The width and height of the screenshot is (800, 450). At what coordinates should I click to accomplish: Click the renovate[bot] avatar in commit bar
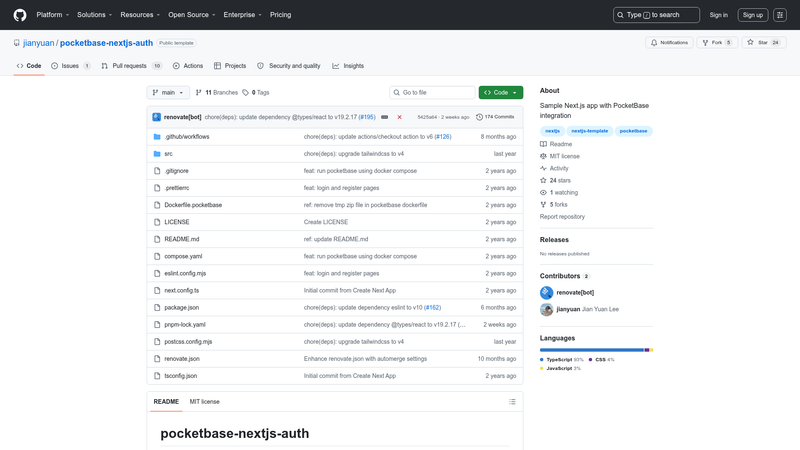[157, 117]
